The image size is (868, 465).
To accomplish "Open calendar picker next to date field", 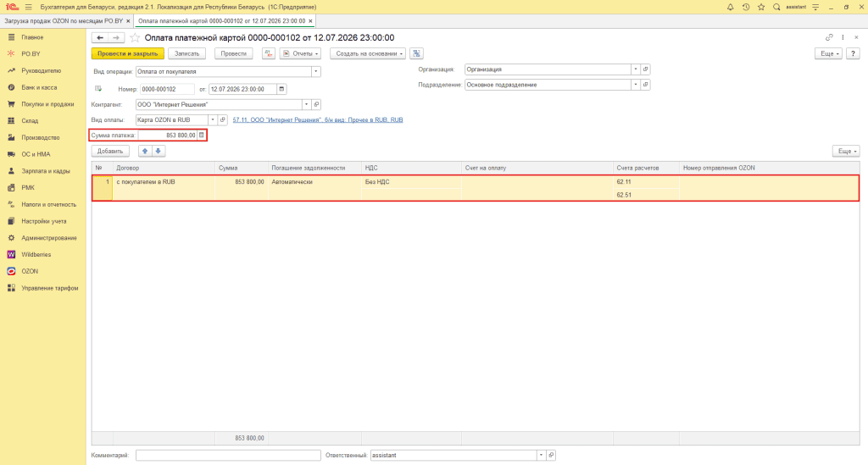I will (281, 89).
